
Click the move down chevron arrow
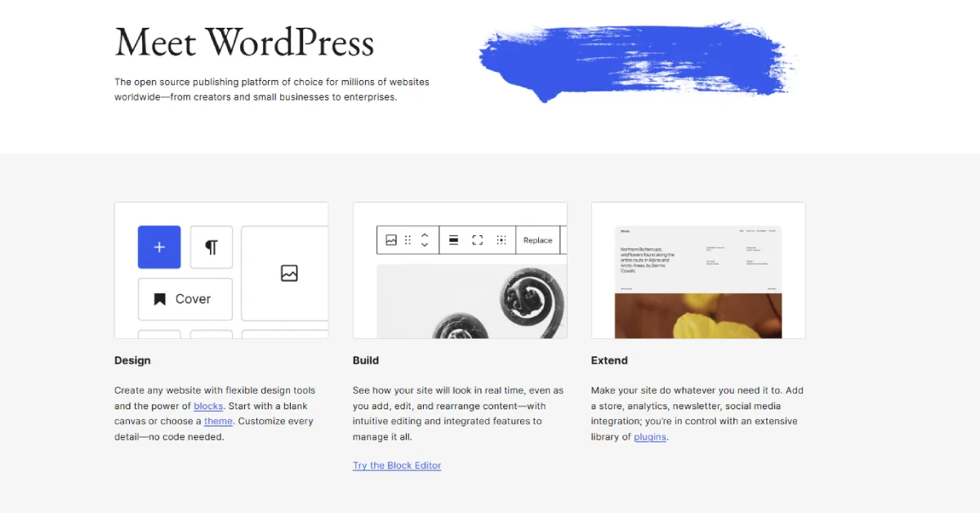pyautogui.click(x=425, y=245)
